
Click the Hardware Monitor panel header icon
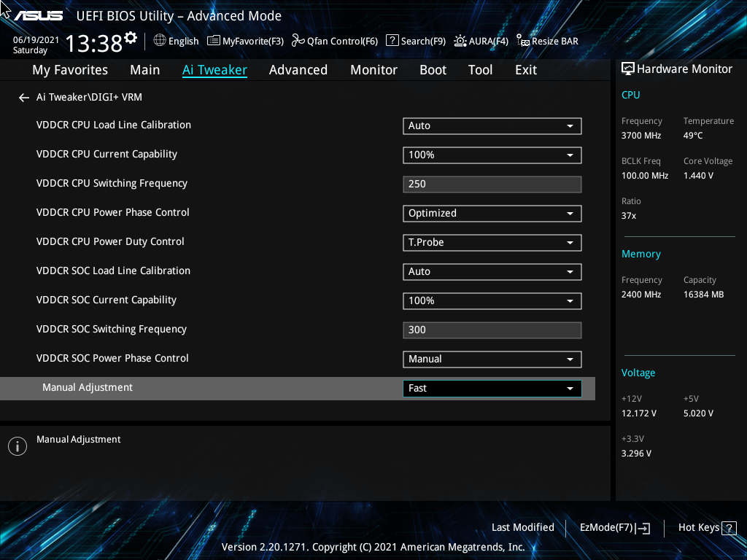tap(627, 68)
